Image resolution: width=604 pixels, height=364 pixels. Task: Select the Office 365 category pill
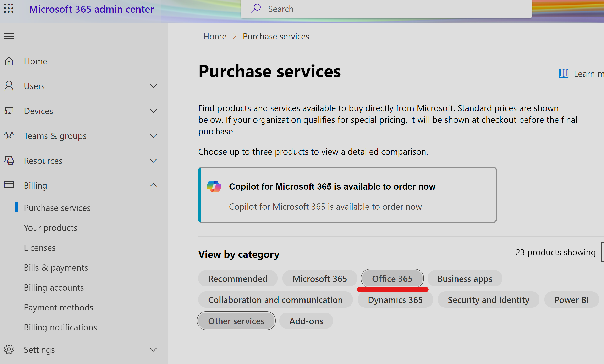[x=392, y=279]
